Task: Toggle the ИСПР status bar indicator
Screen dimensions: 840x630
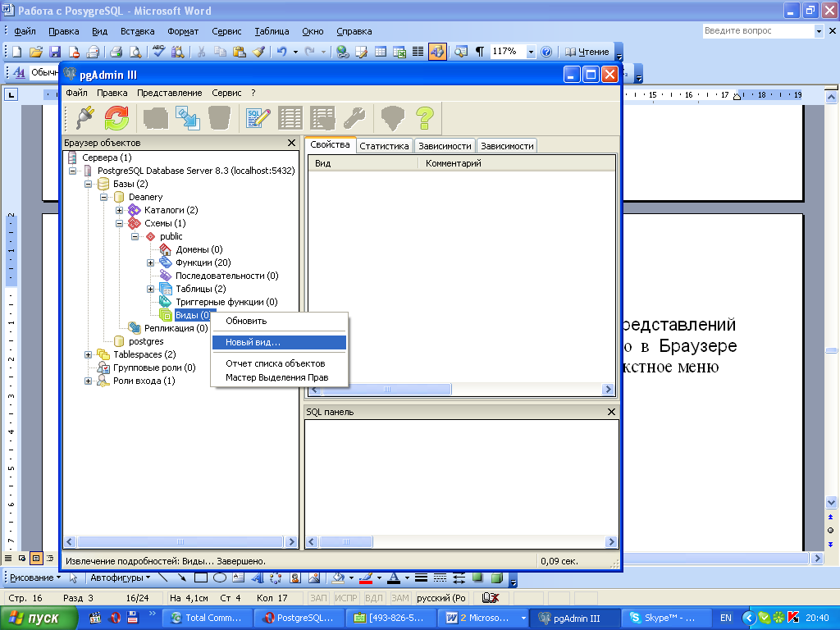Action: coord(346,598)
